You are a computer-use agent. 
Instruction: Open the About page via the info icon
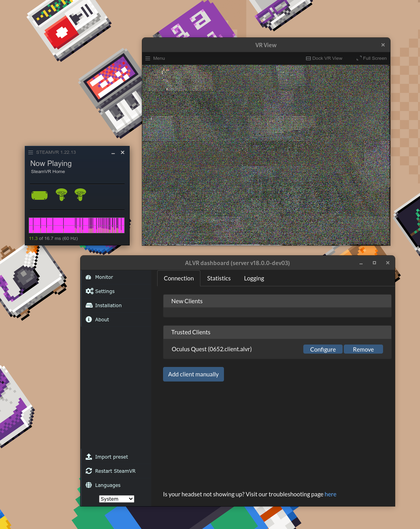tap(89, 319)
